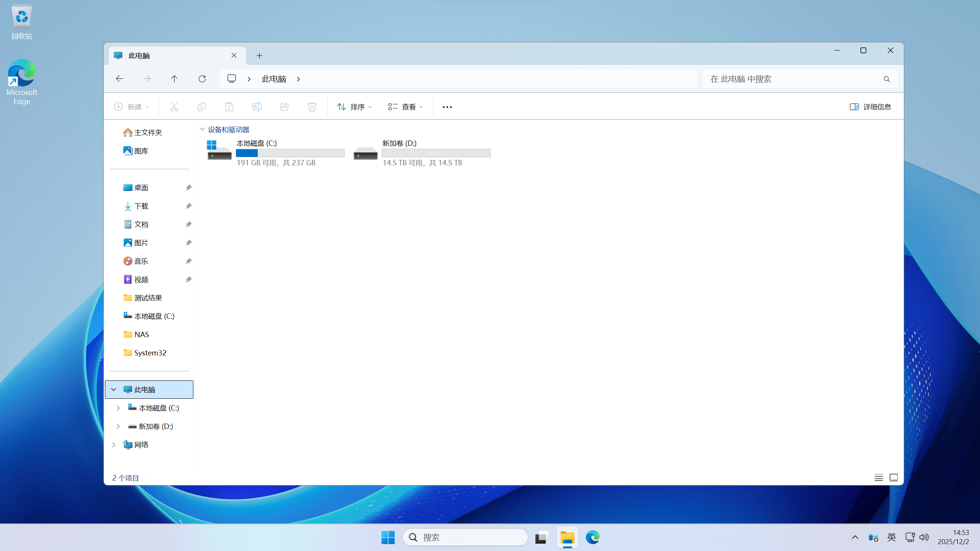Click the Share icon

(284, 107)
